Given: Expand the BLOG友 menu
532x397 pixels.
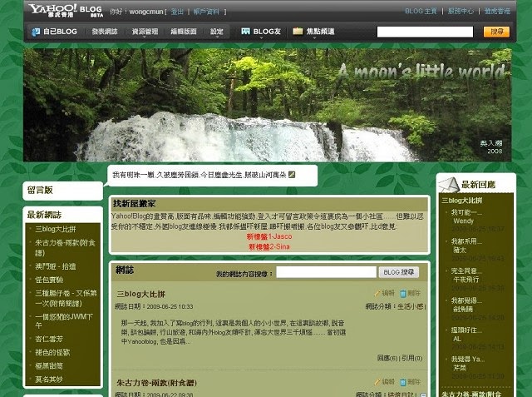Looking at the screenshot, I should [267, 32].
